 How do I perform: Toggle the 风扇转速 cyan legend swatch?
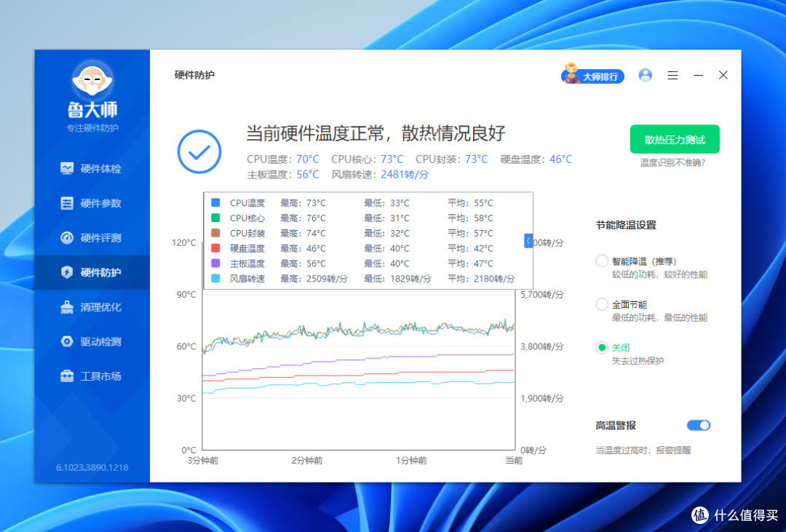215,278
